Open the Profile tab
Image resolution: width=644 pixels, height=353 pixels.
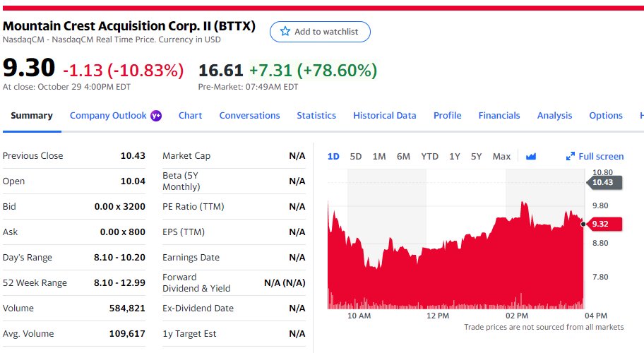447,116
